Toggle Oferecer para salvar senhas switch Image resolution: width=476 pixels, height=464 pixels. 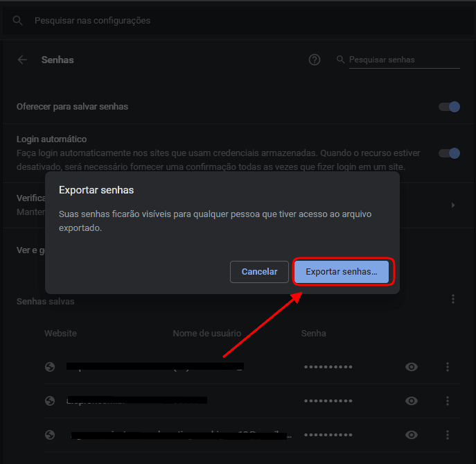click(449, 107)
